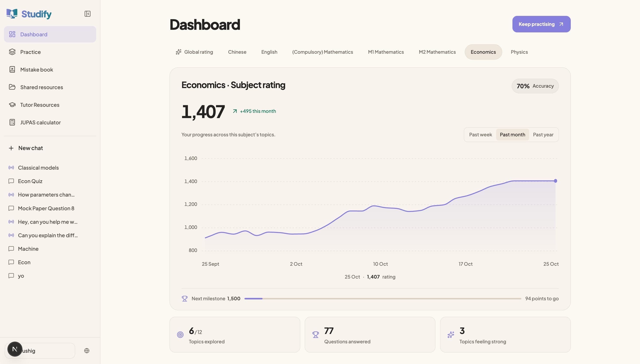This screenshot has width=640, height=364.
Task: Open the Mistake book page
Action: point(50,70)
